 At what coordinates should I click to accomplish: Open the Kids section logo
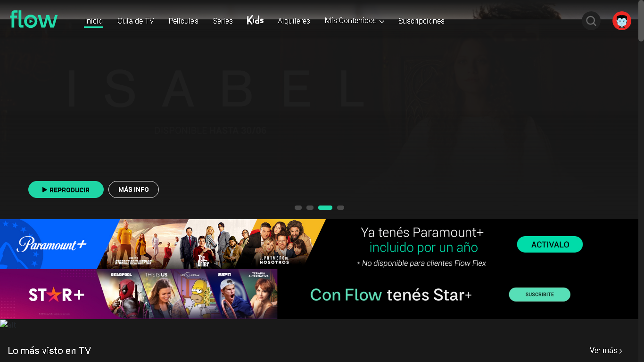pos(255,20)
